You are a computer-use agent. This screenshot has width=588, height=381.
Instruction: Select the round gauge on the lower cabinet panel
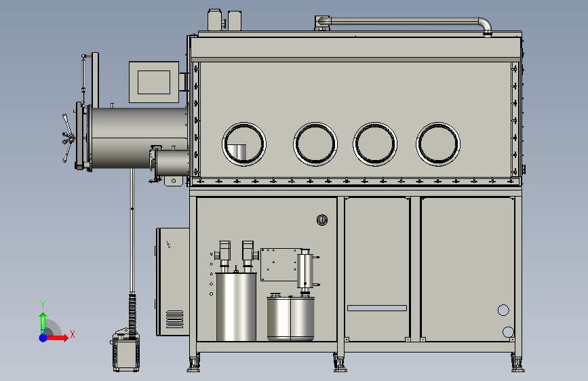click(x=322, y=220)
